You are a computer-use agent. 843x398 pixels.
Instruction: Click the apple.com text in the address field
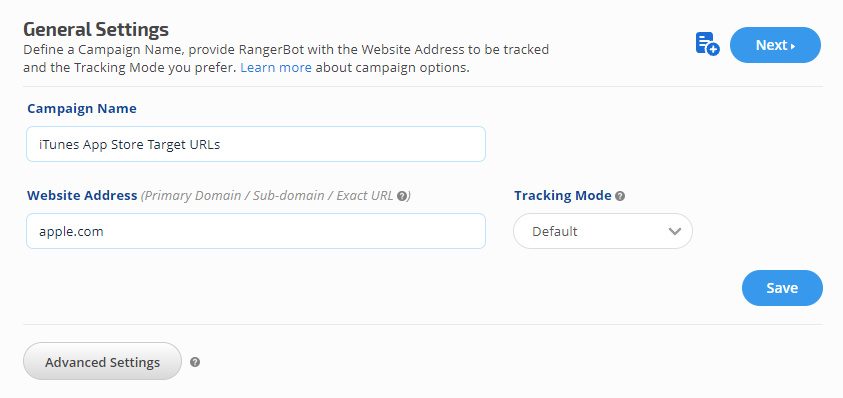pyautogui.click(x=71, y=232)
